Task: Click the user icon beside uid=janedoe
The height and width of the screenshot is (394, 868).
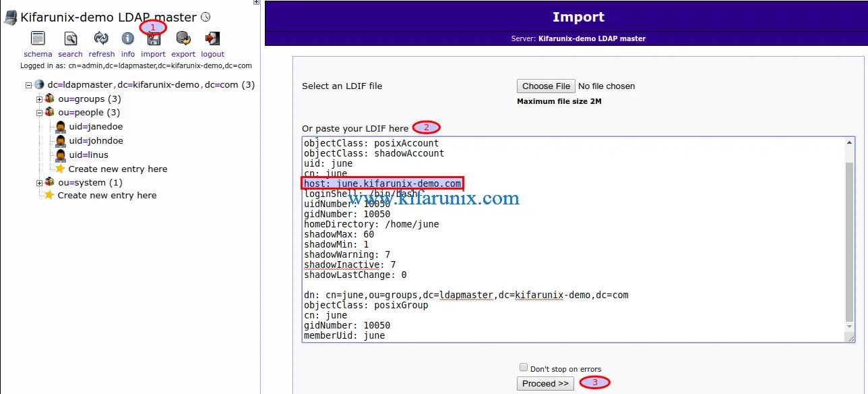Action: click(x=60, y=126)
